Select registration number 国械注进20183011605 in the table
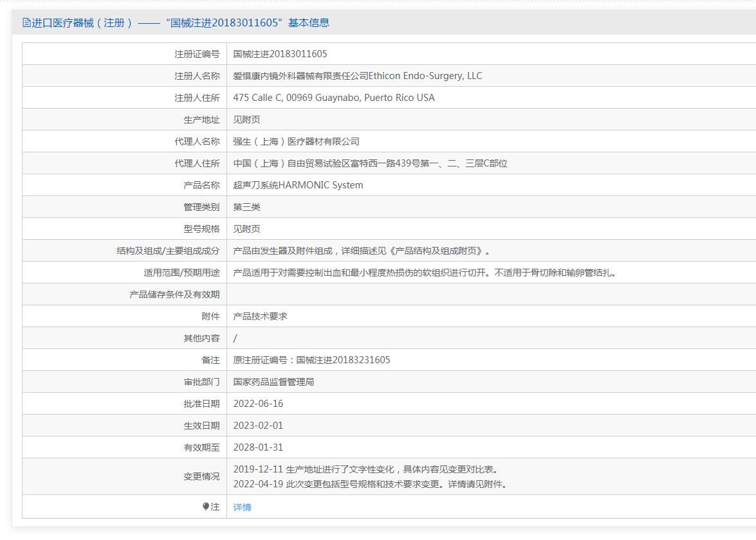The image size is (756, 540). point(280,54)
